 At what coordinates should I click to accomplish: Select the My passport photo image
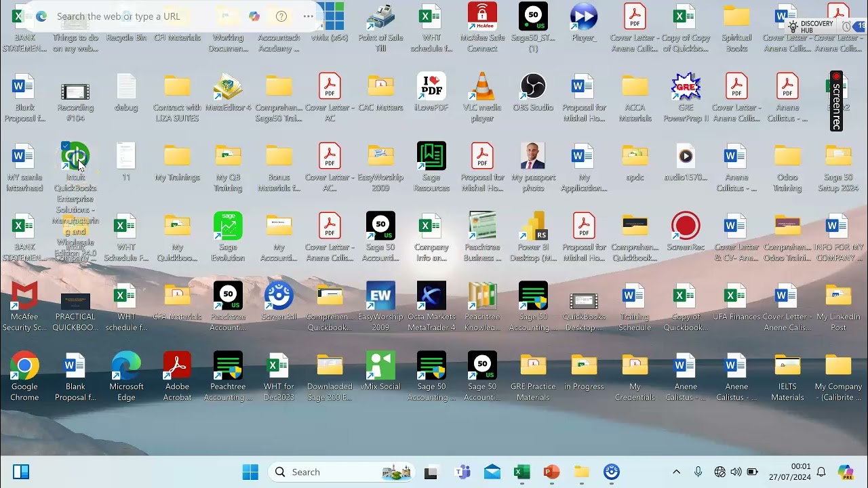pyautogui.click(x=533, y=167)
